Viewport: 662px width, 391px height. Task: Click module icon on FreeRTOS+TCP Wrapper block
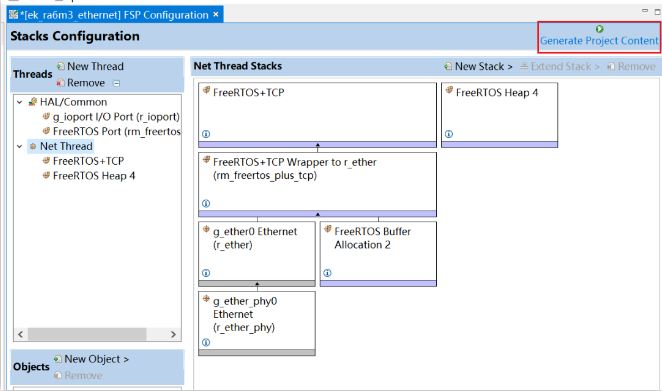206,160
